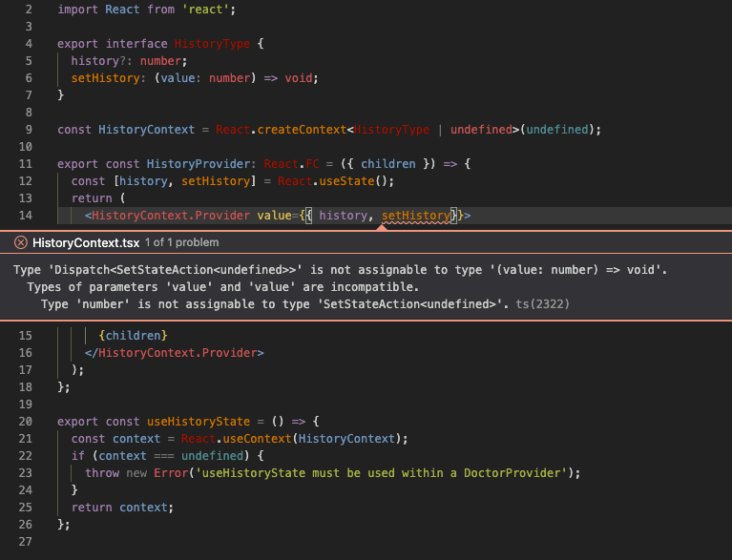Click the 'Dispatch<SetStateAction<undefined>>' error message line
The image size is (732, 560).
coord(341,270)
